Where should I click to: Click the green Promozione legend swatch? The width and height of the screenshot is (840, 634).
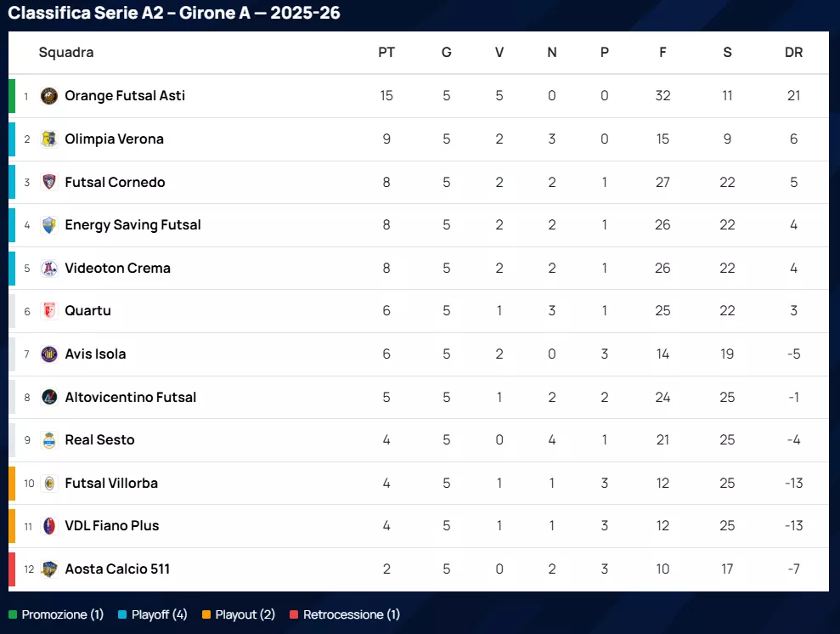pos(13,614)
